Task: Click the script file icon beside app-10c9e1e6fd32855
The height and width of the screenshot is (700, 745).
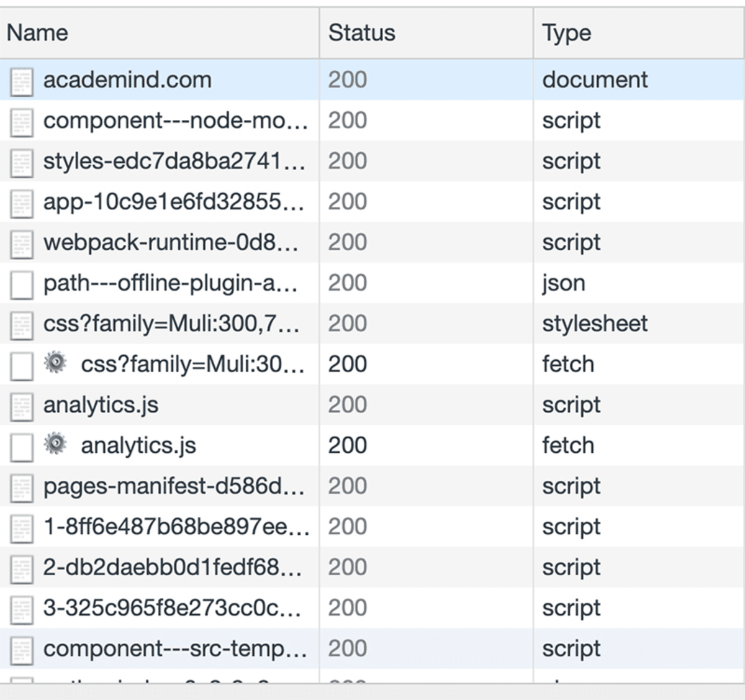Action: pyautogui.click(x=22, y=201)
